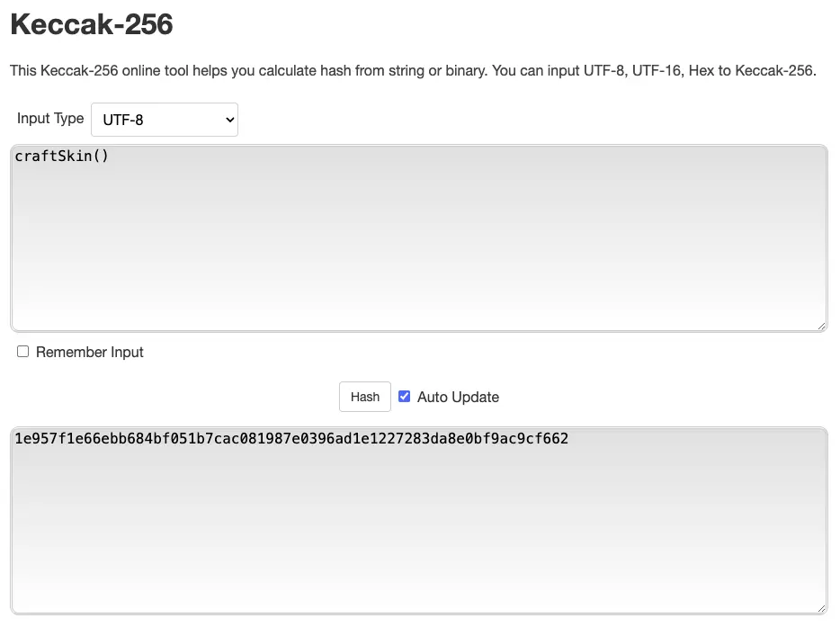Viewport: 840px width, 627px height.
Task: Click the Keccak-256 page heading
Action: point(91,25)
